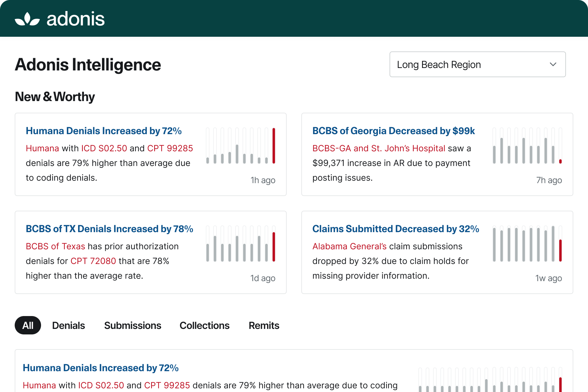Click CPT 99285 in the bottom list row
The image size is (588, 392).
tap(167, 385)
